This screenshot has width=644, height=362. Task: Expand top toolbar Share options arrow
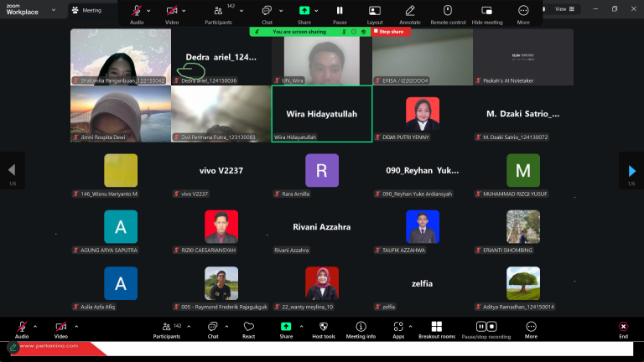[x=316, y=11]
